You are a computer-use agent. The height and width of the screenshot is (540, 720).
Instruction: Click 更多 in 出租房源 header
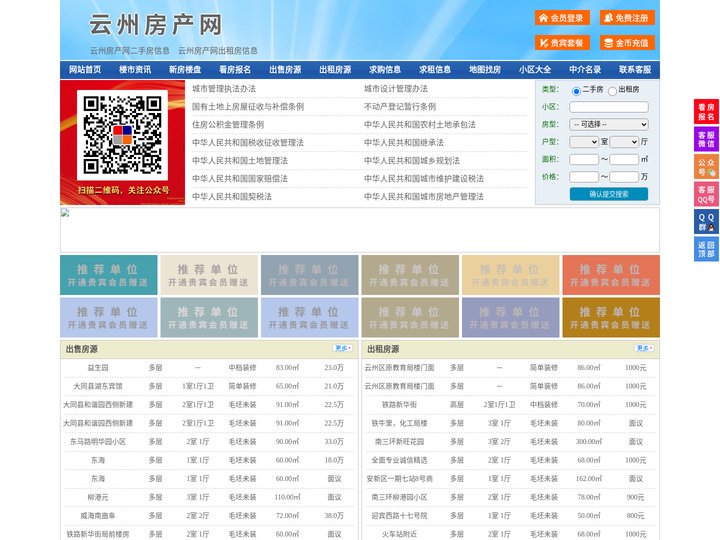click(644, 349)
